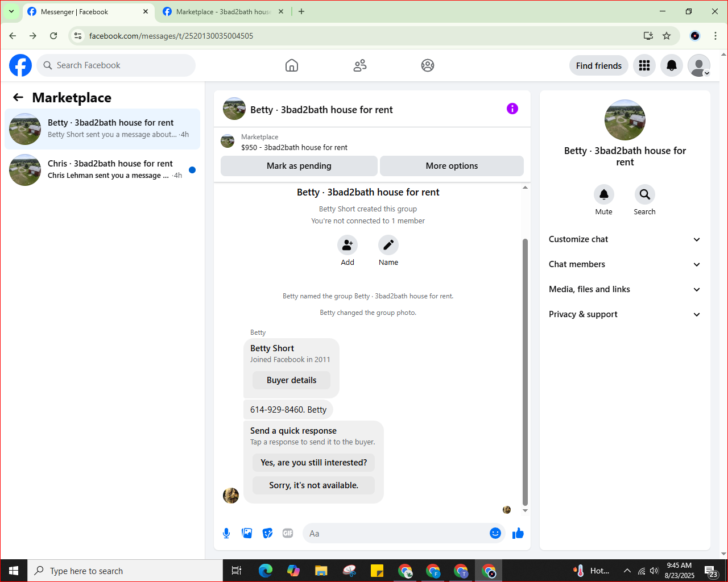Click the message '614-929-8460. Betty'
This screenshot has height=582, width=728.
288,409
